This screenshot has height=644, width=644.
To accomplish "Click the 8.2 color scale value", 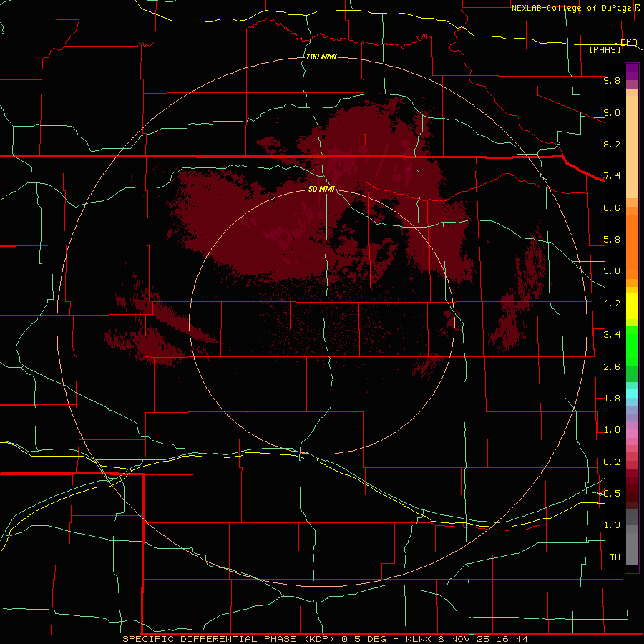I will [612, 144].
